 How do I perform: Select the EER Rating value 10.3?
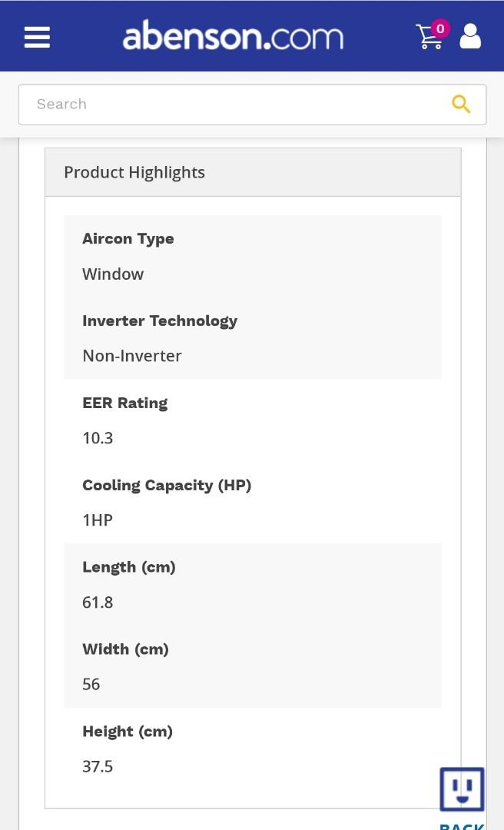click(98, 437)
